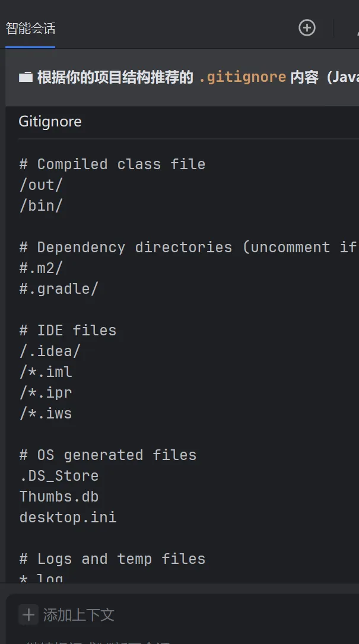Click the '# Dependency directories' comment line

pos(188,248)
